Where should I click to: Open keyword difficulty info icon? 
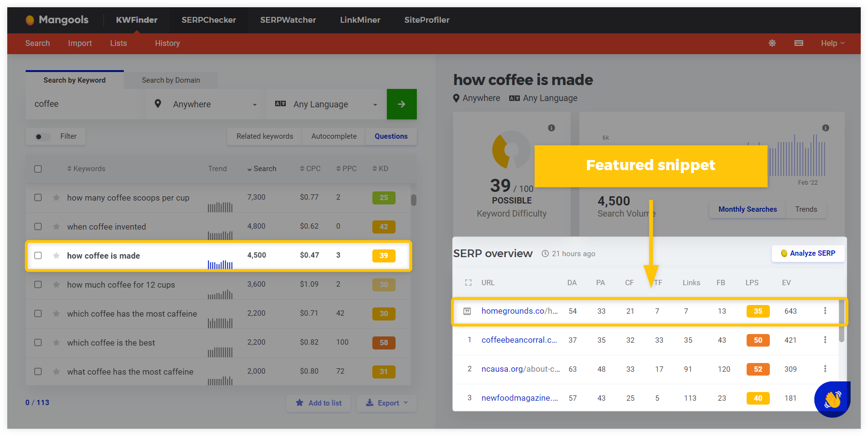551,128
